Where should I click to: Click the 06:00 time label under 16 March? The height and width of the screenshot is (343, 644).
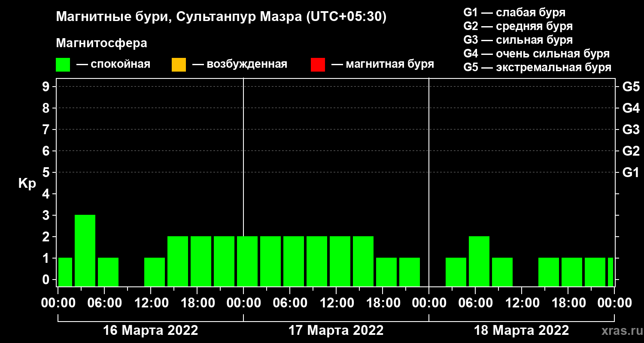(x=104, y=303)
